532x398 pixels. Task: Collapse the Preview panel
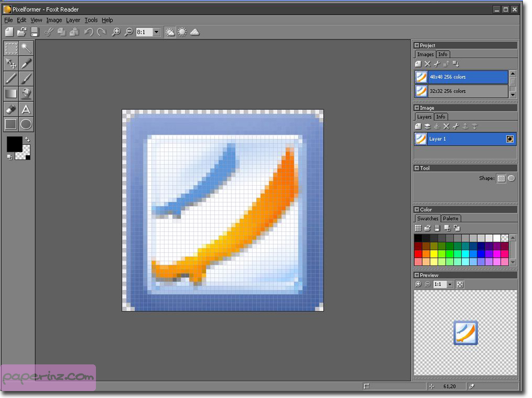coord(417,275)
